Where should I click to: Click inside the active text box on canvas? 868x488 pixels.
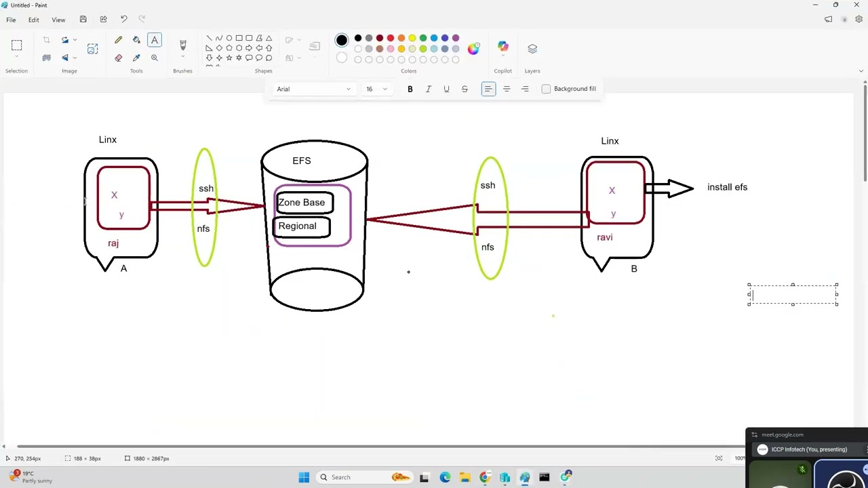click(x=793, y=294)
